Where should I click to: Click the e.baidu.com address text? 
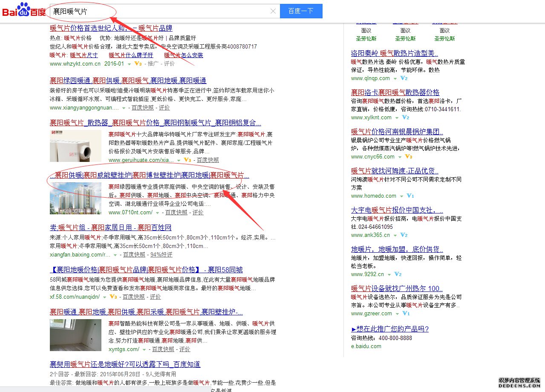[x=366, y=346]
